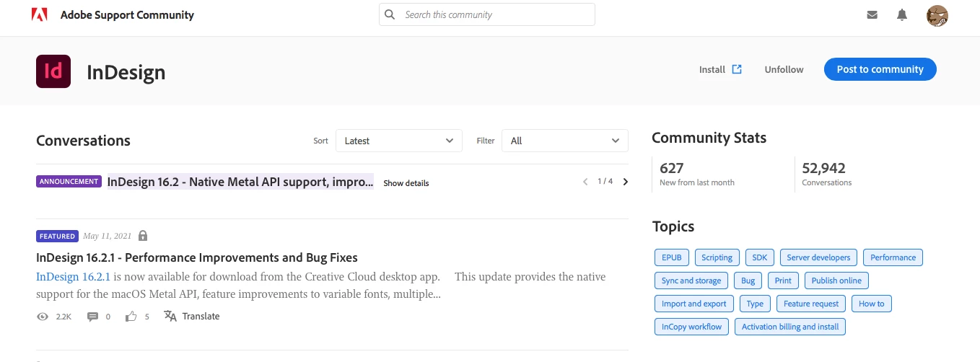Go to previous announcement arrow
Image resolution: width=980 pixels, height=362 pixels.
point(585,182)
